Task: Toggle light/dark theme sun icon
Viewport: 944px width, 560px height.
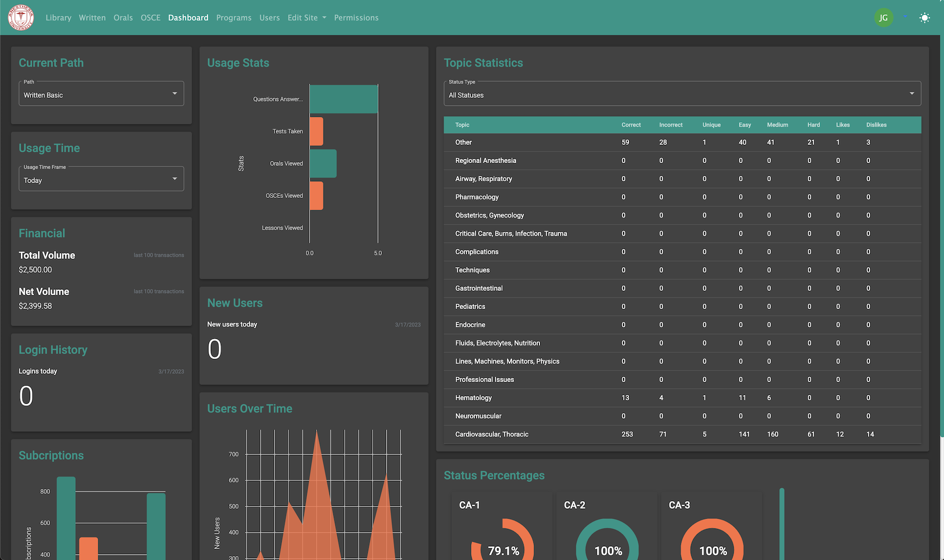Action: [924, 18]
